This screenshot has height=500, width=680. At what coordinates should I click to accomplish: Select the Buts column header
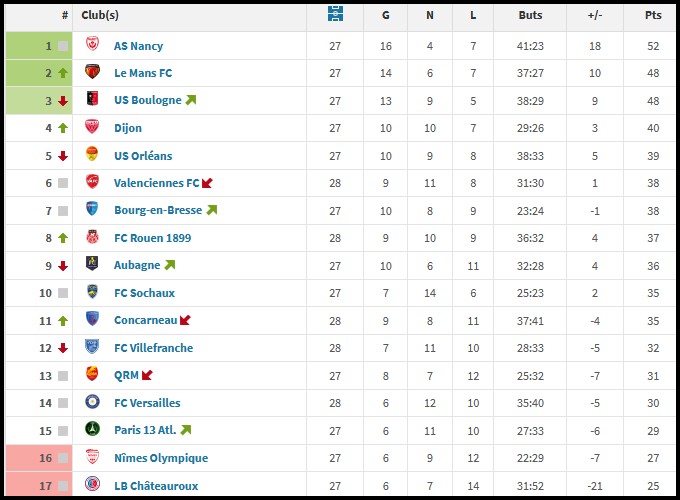point(530,15)
